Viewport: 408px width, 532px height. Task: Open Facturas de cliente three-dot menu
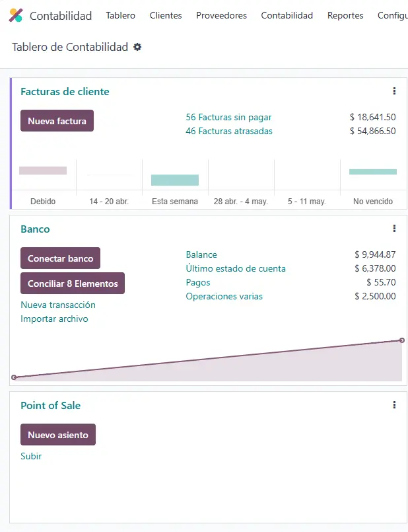pyautogui.click(x=394, y=91)
